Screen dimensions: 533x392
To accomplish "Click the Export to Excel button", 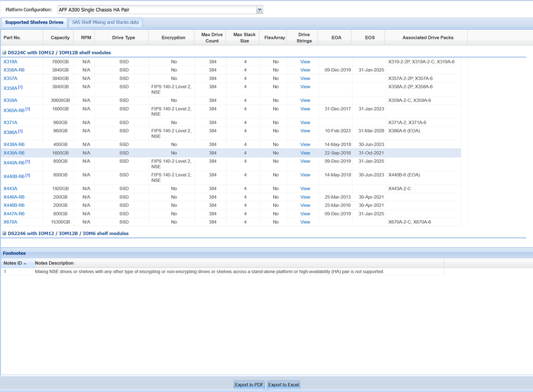I will coord(283,385).
